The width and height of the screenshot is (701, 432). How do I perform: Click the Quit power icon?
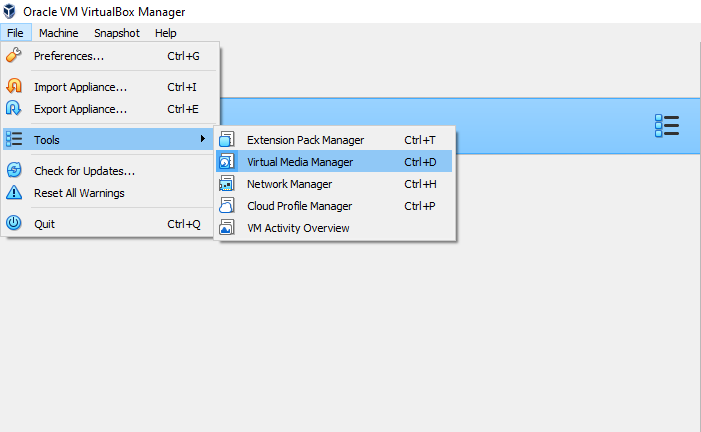(x=14, y=223)
